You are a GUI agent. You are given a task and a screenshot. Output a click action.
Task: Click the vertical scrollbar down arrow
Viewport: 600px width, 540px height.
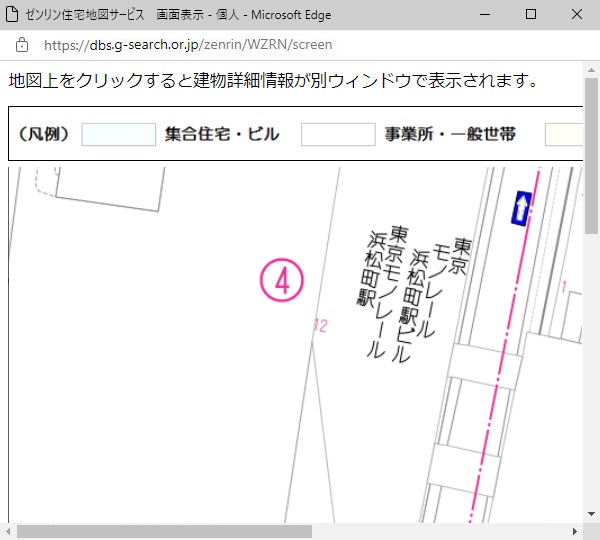click(x=592, y=514)
